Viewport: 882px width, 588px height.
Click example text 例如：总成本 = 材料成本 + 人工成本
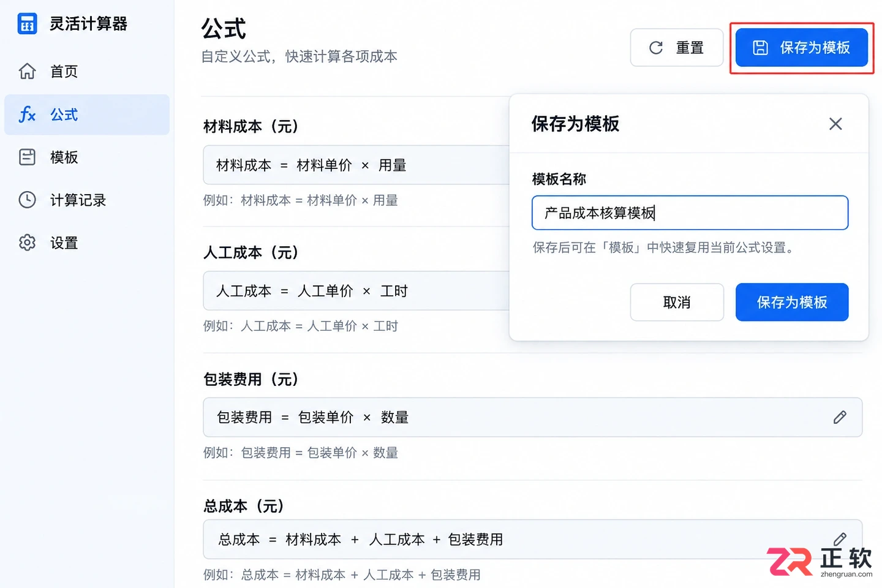pyautogui.click(x=342, y=575)
